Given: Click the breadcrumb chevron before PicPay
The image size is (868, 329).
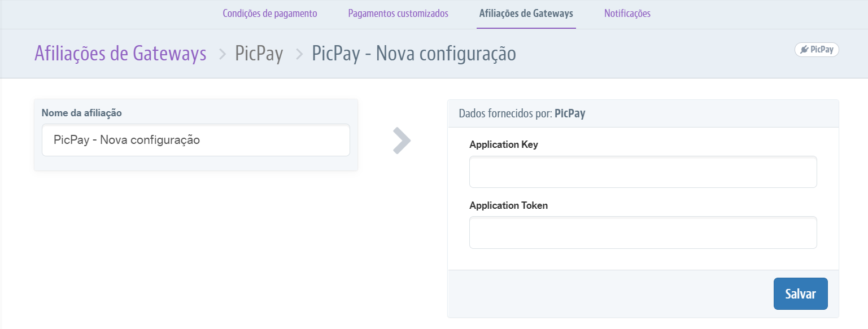Looking at the screenshot, I should (223, 54).
